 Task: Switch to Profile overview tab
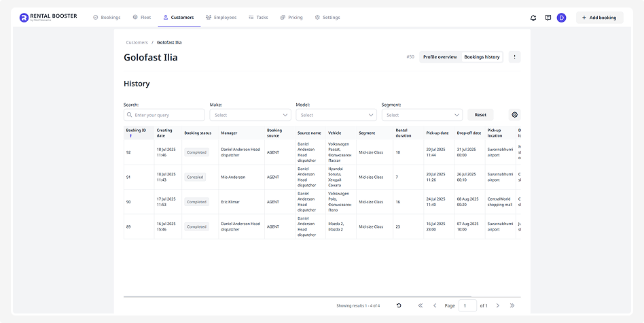tap(440, 57)
